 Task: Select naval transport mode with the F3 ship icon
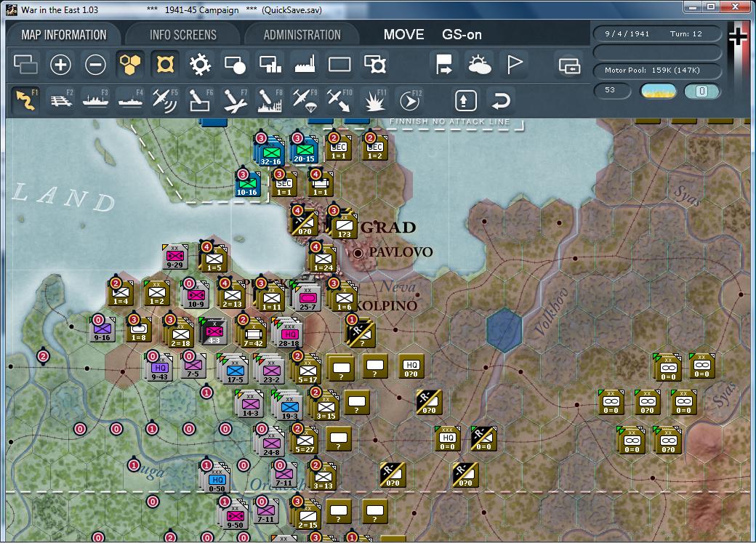coord(94,100)
